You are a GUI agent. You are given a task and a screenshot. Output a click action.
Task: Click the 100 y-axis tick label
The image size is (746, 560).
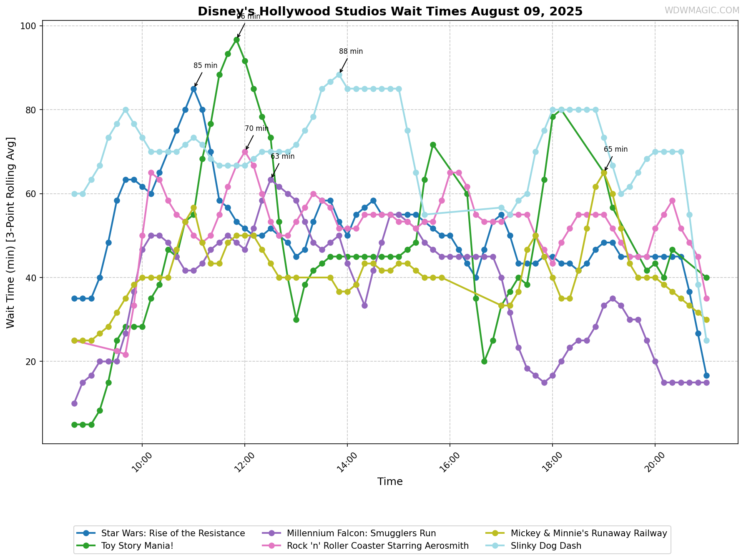(29, 26)
